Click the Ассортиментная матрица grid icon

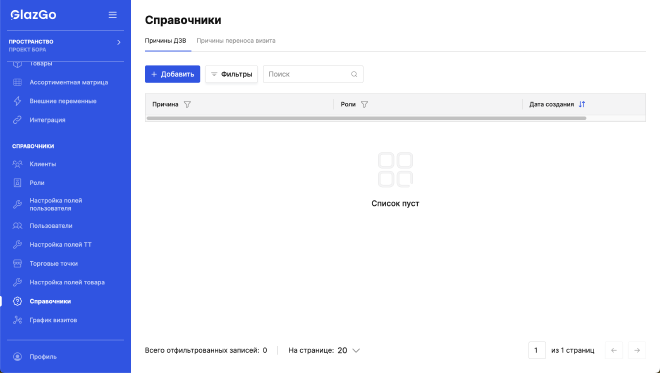[17, 82]
